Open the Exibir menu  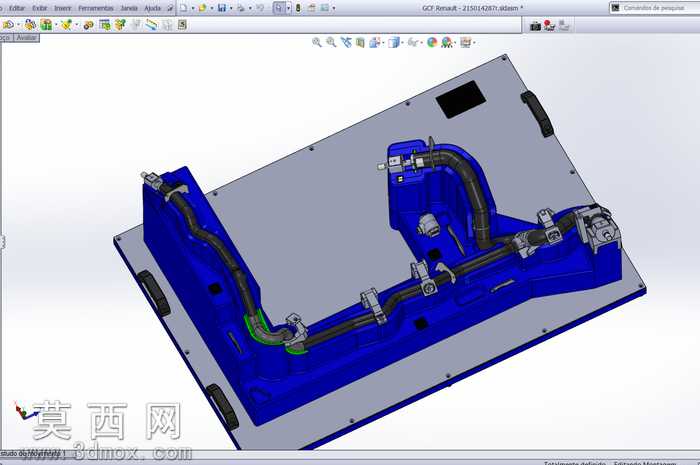(x=40, y=8)
